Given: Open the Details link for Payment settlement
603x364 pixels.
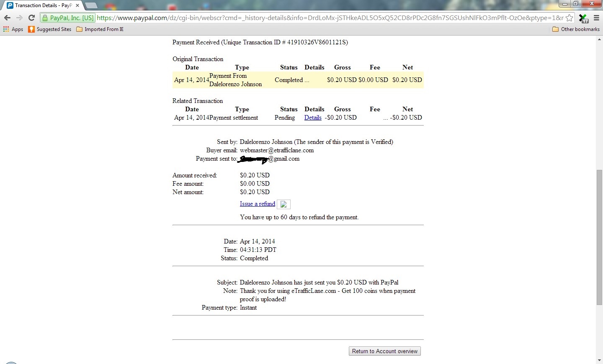Looking at the screenshot, I should pos(313,118).
